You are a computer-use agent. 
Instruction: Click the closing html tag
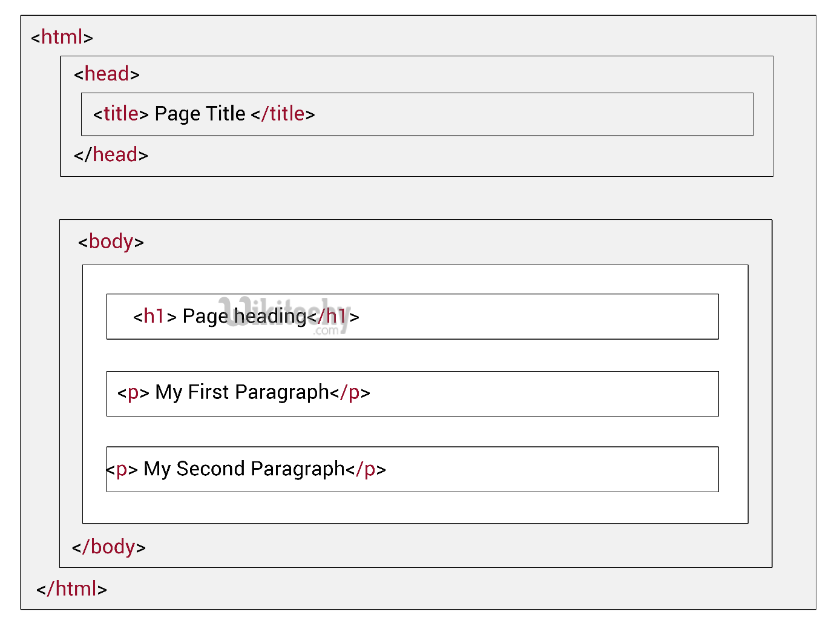[71, 589]
